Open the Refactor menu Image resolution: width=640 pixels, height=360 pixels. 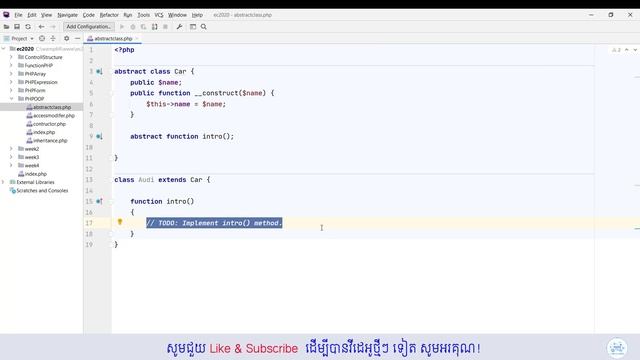click(109, 15)
